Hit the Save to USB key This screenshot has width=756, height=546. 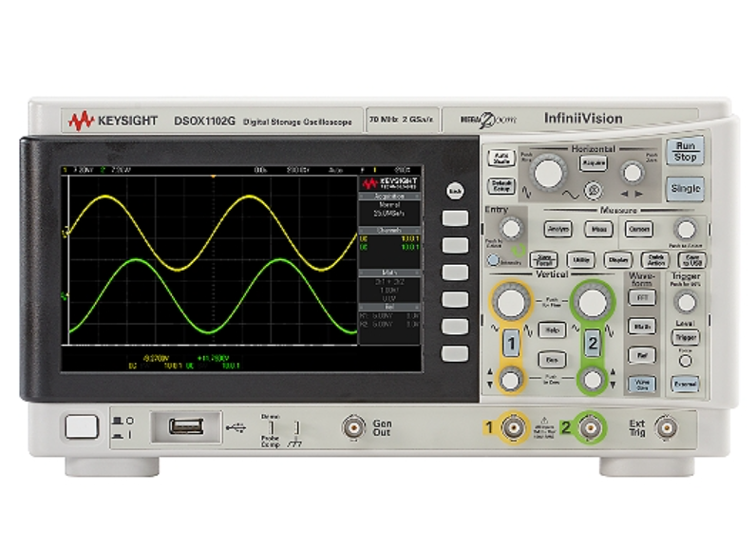click(x=692, y=260)
